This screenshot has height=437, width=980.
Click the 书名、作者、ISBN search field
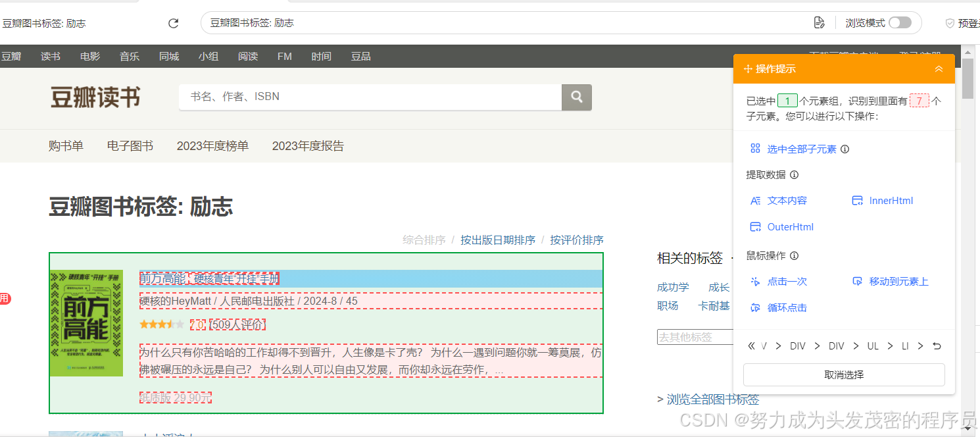(370, 97)
